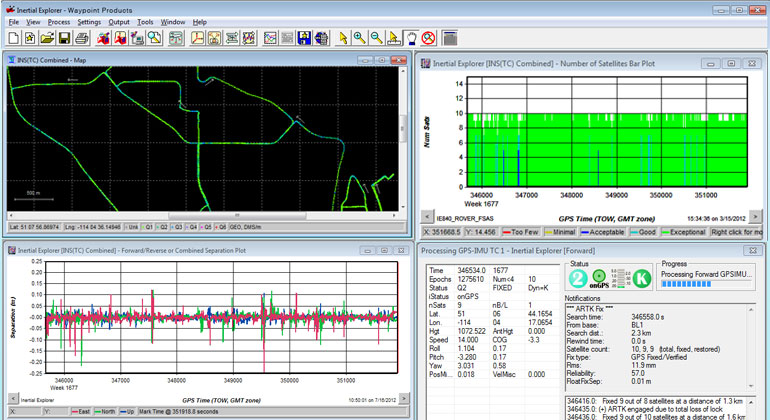Open the Window menu
Image resolution: width=770 pixels, height=420 pixels.
click(173, 22)
